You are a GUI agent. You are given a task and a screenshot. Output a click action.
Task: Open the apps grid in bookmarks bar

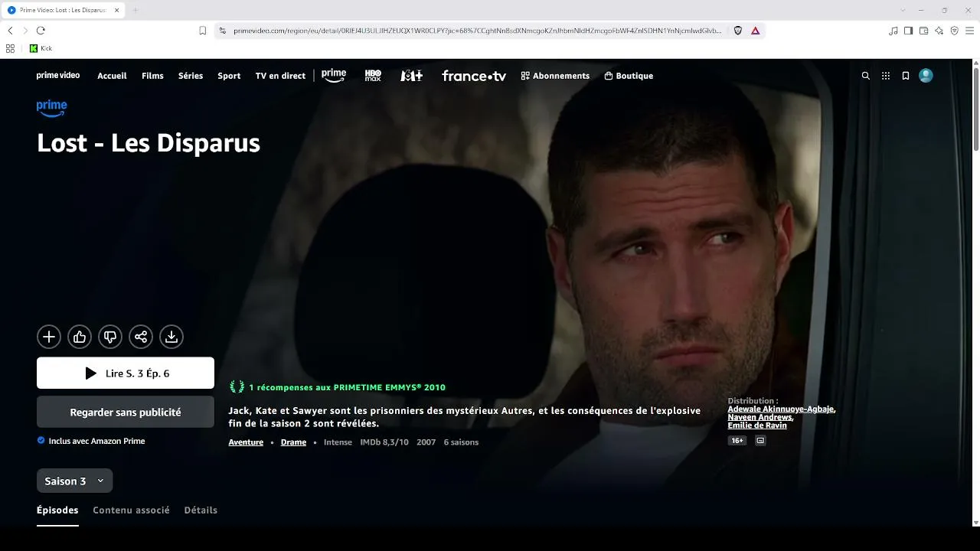tap(10, 48)
